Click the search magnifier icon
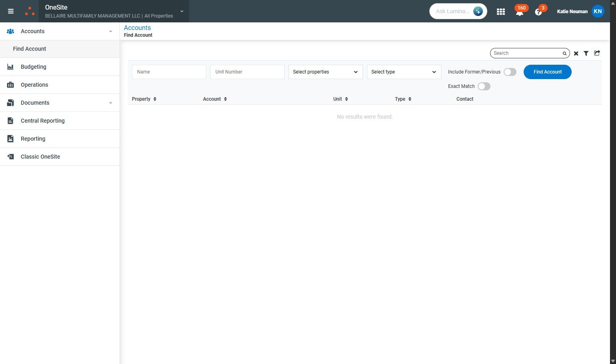The height and width of the screenshot is (364, 616). coord(564,53)
